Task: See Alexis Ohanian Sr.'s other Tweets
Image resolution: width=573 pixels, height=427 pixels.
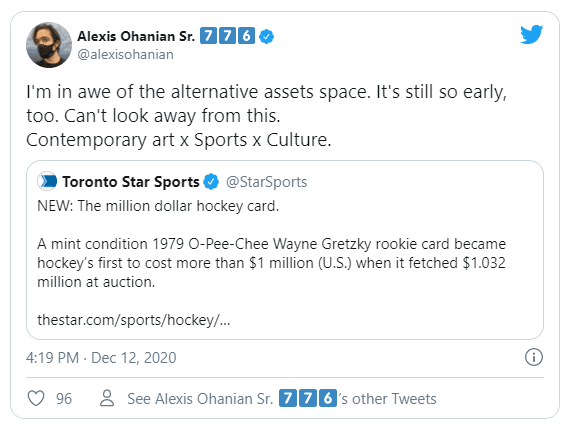Action: pyautogui.click(x=281, y=398)
